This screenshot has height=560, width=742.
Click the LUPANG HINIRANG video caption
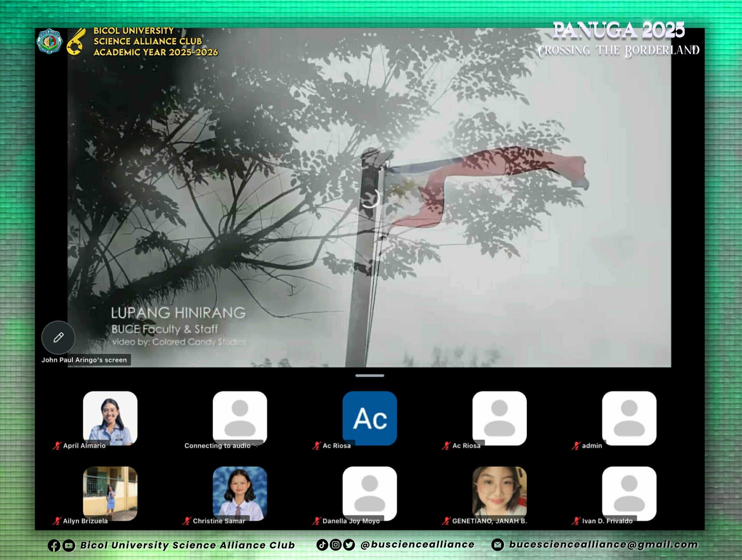[x=178, y=313]
